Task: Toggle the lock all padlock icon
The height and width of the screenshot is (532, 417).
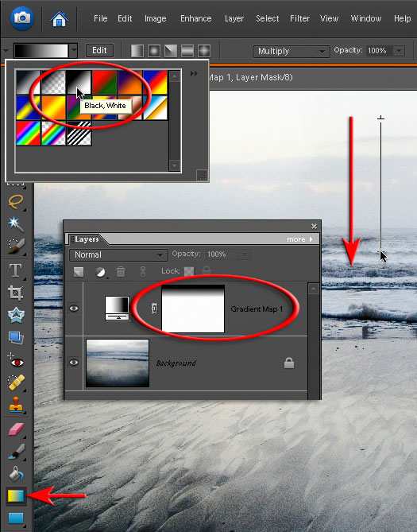Action: click(x=207, y=270)
